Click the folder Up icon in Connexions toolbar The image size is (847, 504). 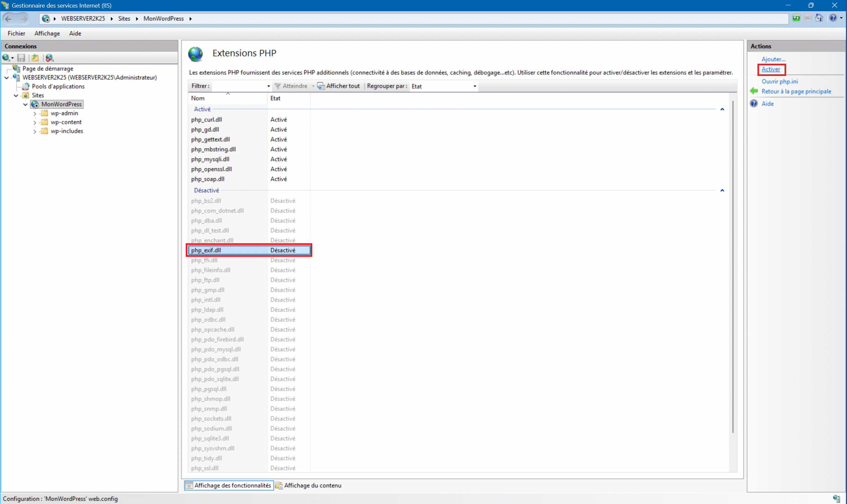pyautogui.click(x=35, y=58)
